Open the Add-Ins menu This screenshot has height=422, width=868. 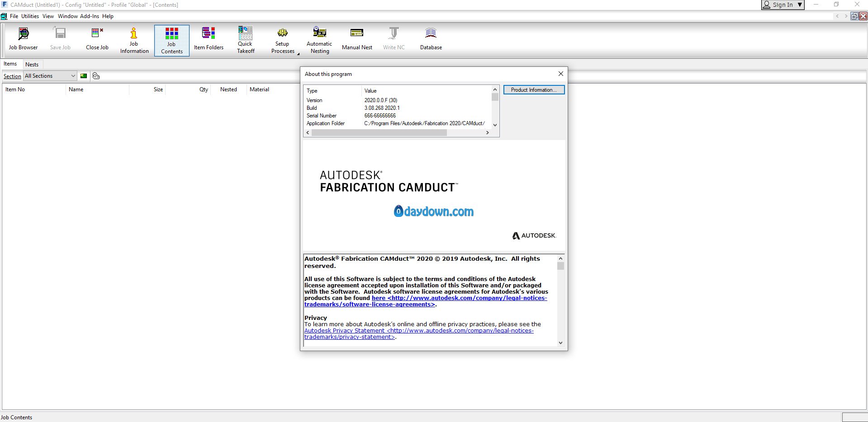[90, 16]
